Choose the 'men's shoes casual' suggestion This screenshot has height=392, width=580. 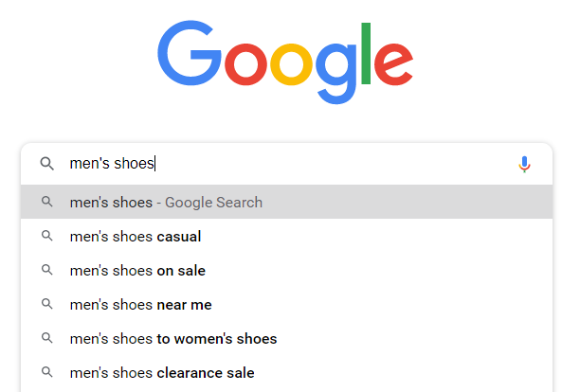pyautogui.click(x=136, y=236)
